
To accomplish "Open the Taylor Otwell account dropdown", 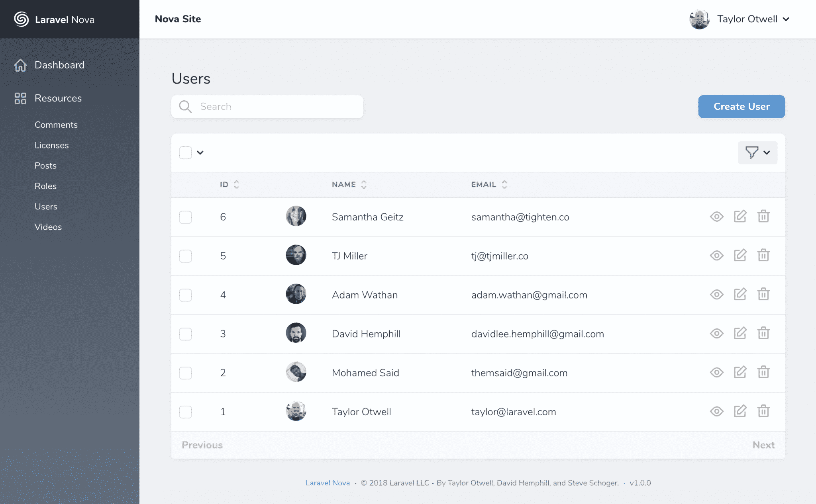I will click(x=739, y=19).
